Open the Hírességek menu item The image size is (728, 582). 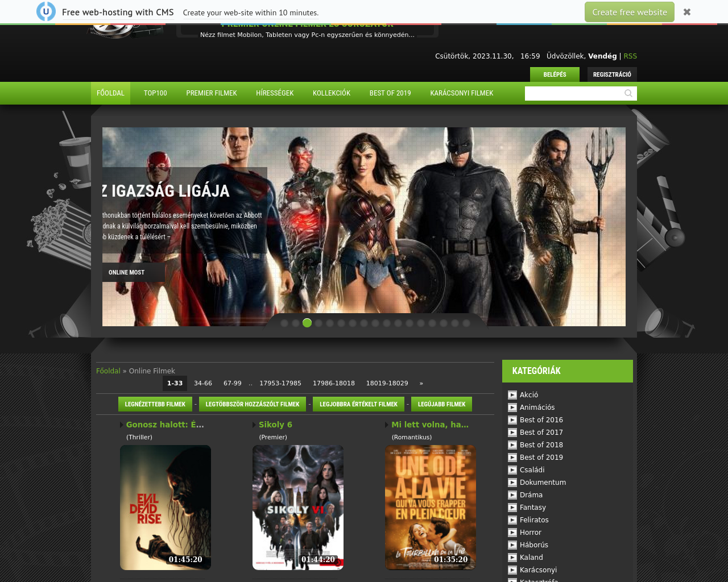point(275,93)
